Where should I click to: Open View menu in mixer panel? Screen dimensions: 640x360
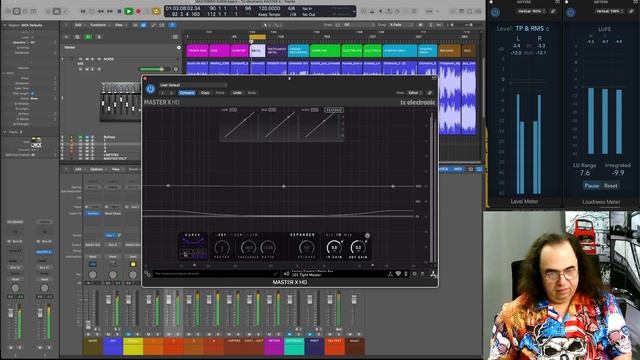point(116,169)
